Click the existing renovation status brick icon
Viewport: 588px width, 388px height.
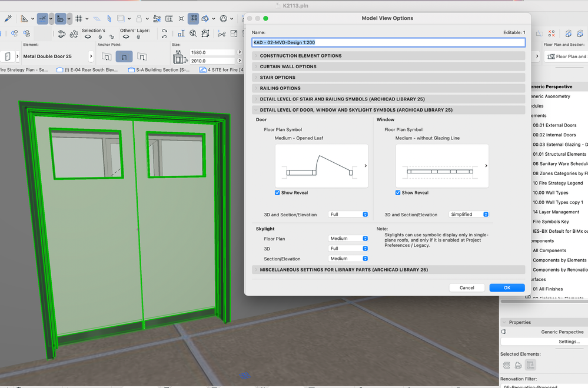click(x=506, y=365)
